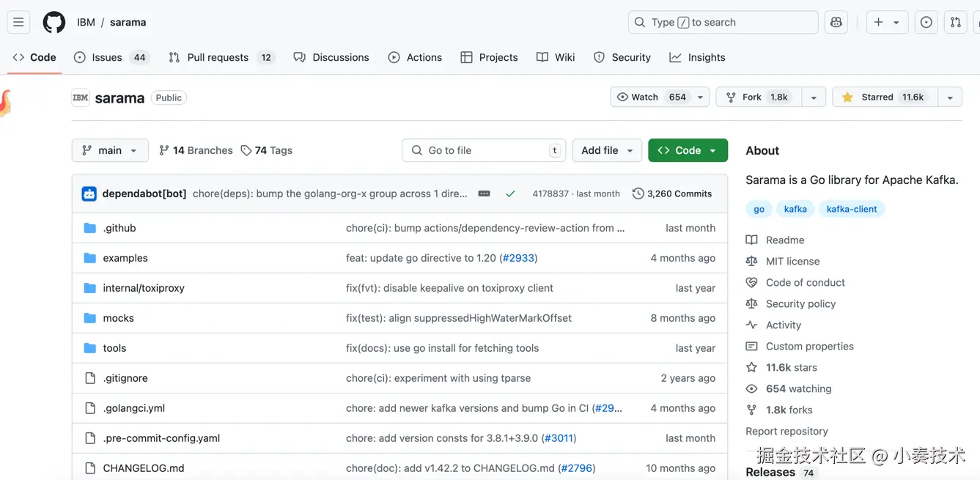The width and height of the screenshot is (980, 480).
Task: Open the green Code dropdown button
Action: 688,150
